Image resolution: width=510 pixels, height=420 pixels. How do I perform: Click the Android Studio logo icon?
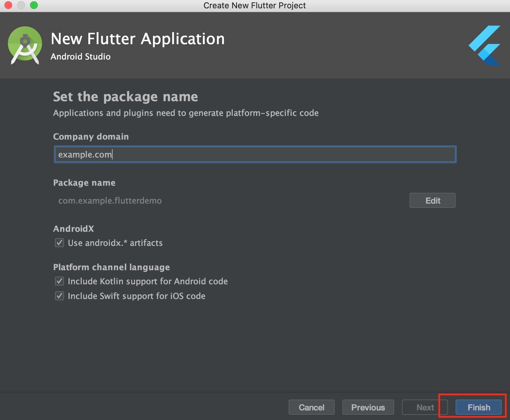tap(25, 45)
